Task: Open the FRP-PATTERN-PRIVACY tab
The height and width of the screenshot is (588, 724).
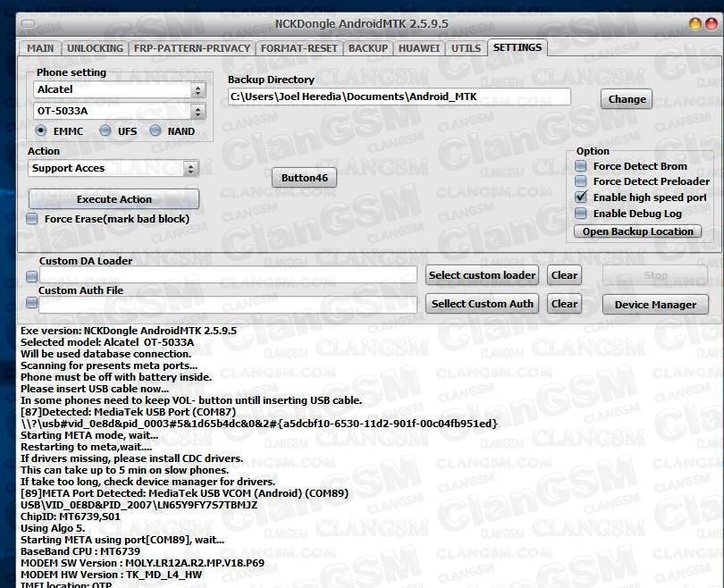Action: (x=191, y=48)
